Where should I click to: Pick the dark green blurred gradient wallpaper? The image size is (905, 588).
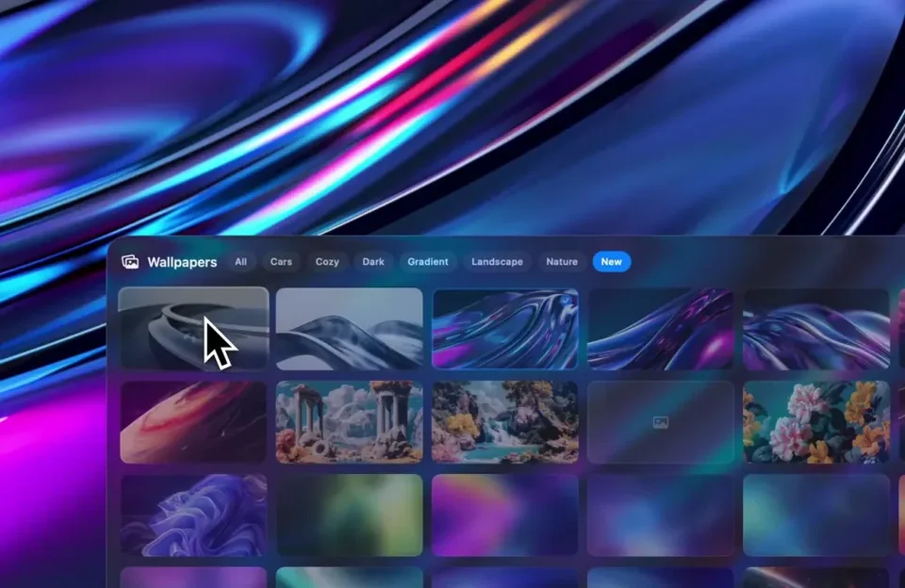(349, 515)
